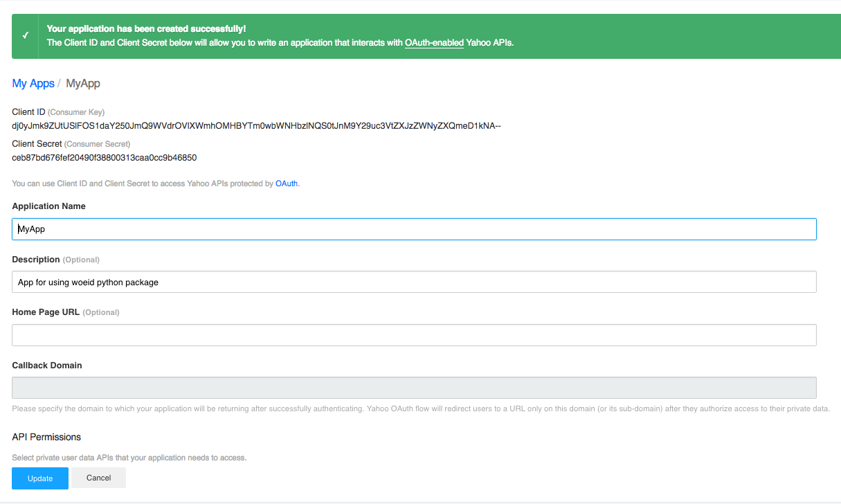841x504 pixels.
Task: Click the 'Select private user data APIs' hint
Action: point(129,458)
